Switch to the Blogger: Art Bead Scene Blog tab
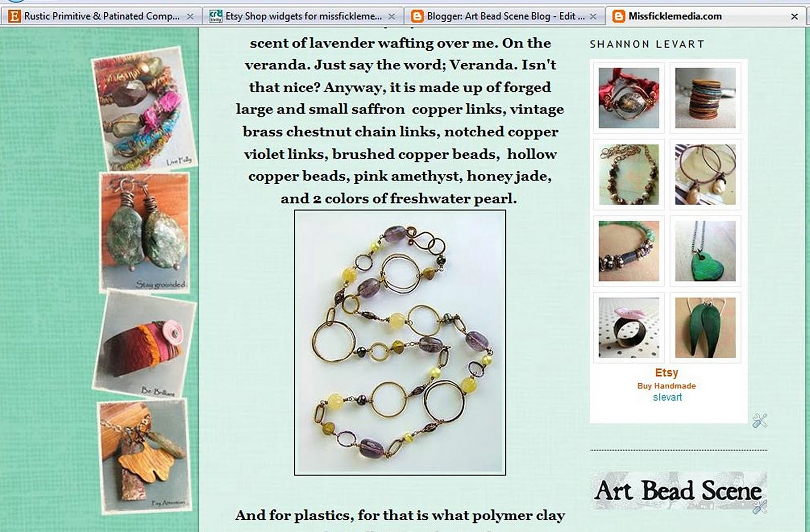 [506, 16]
